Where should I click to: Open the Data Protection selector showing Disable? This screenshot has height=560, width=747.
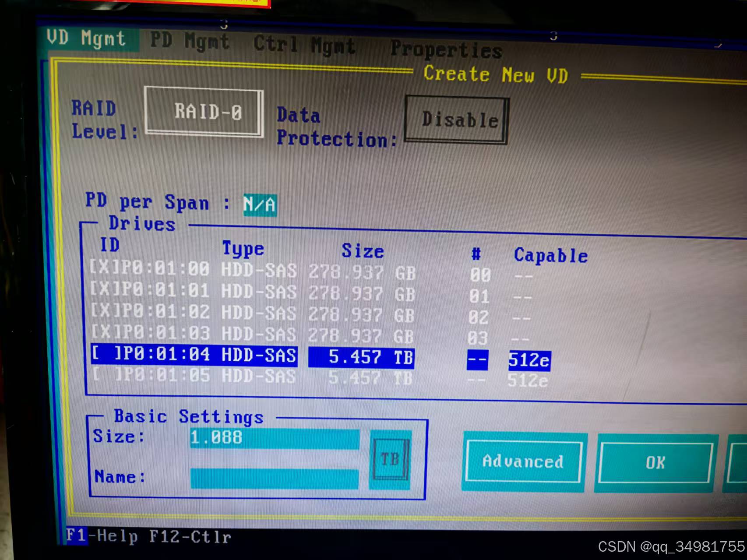click(457, 120)
